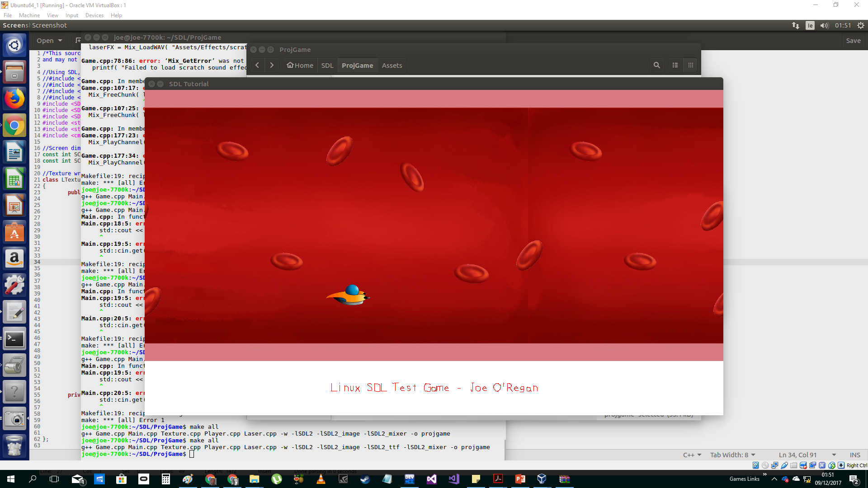Go back in file manager navigation
Image resolution: width=868 pixels, height=488 pixels.
(257, 65)
